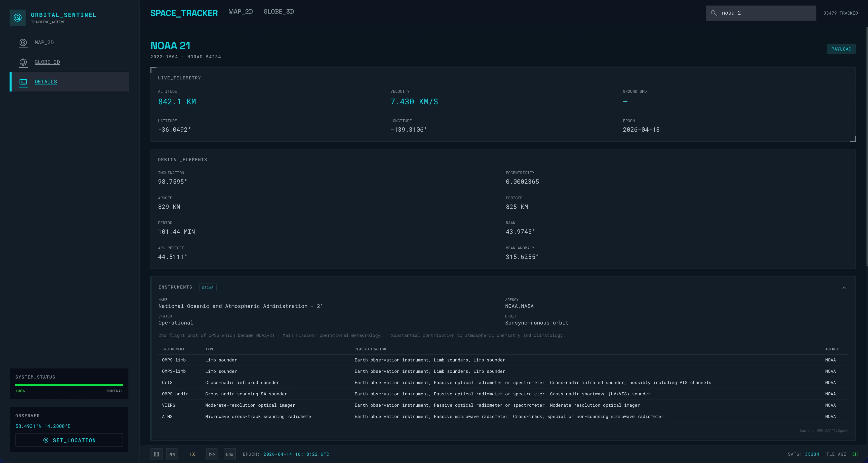Click the TYPE column header

(210, 349)
